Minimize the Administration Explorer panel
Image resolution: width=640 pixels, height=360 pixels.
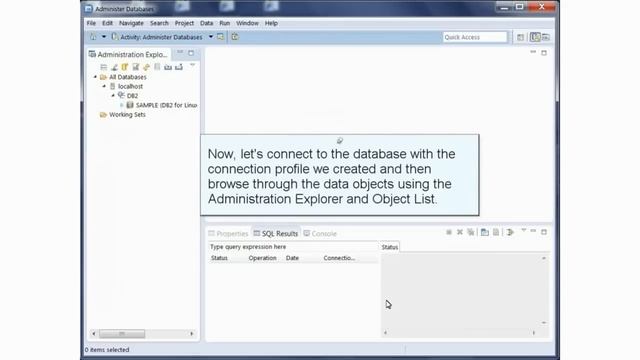pyautogui.click(x=180, y=53)
